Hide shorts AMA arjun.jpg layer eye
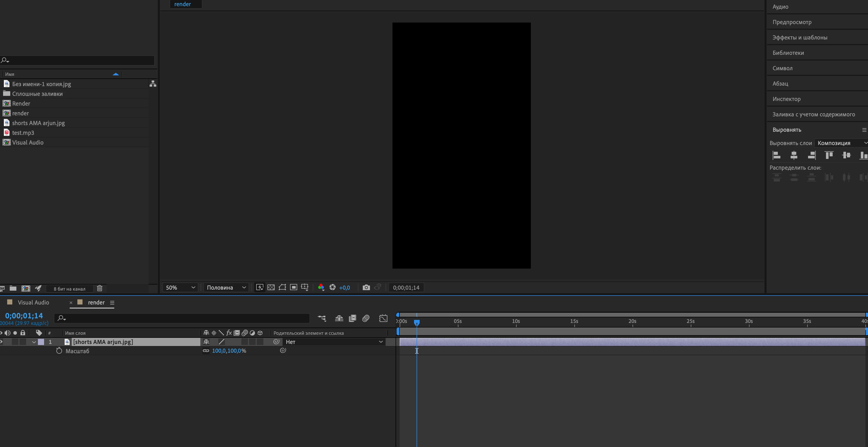The height and width of the screenshot is (447, 868). [1, 342]
